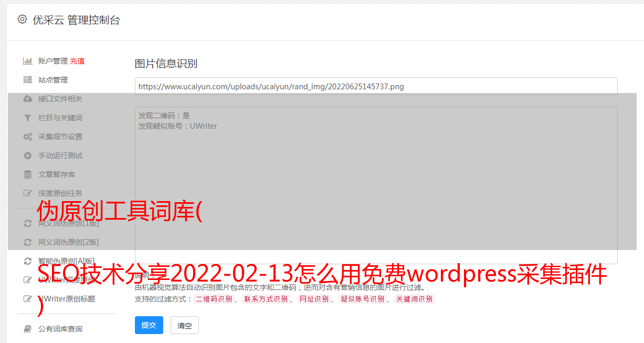Click the 联系方式识别 tag
Screen dimensions: 644x343
(266, 299)
